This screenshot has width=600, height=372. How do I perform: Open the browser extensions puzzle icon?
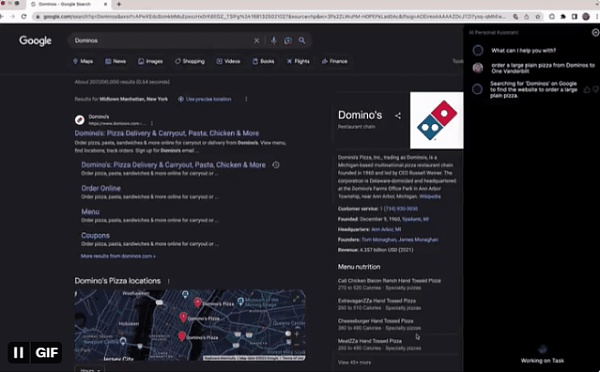563,16
